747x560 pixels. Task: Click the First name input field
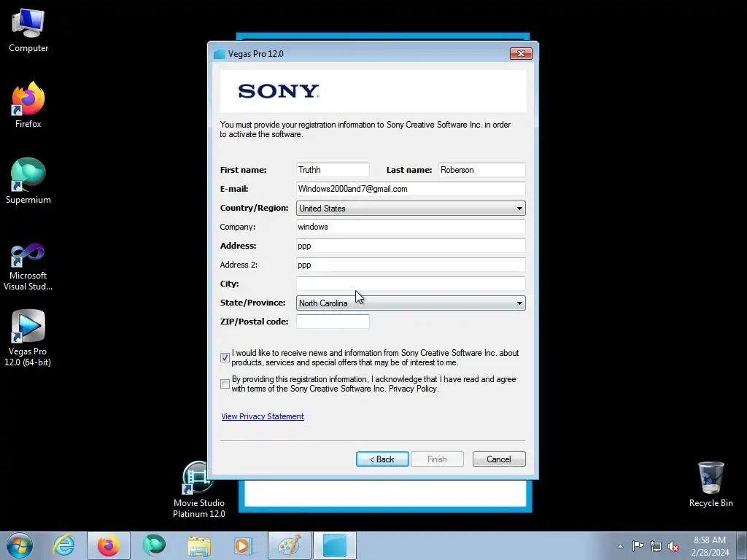click(333, 170)
